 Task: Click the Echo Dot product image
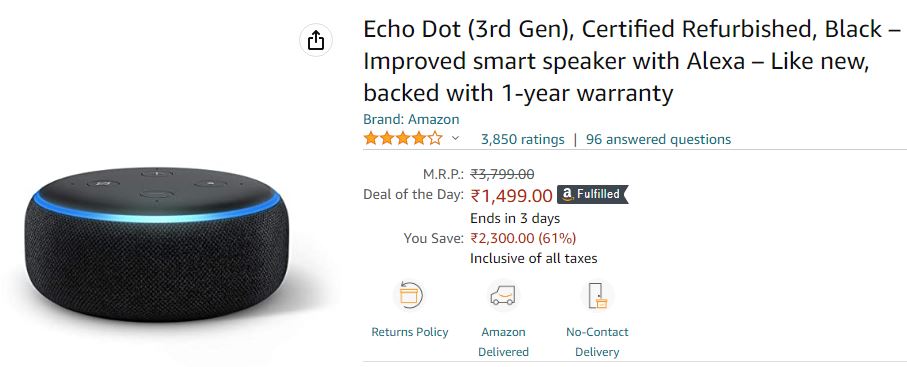(157, 244)
